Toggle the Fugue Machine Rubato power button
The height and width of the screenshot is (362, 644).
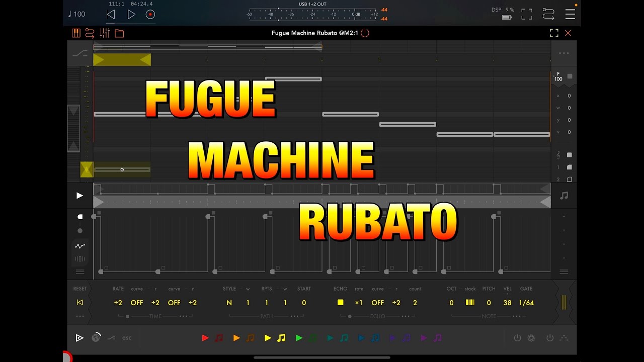pyautogui.click(x=365, y=33)
